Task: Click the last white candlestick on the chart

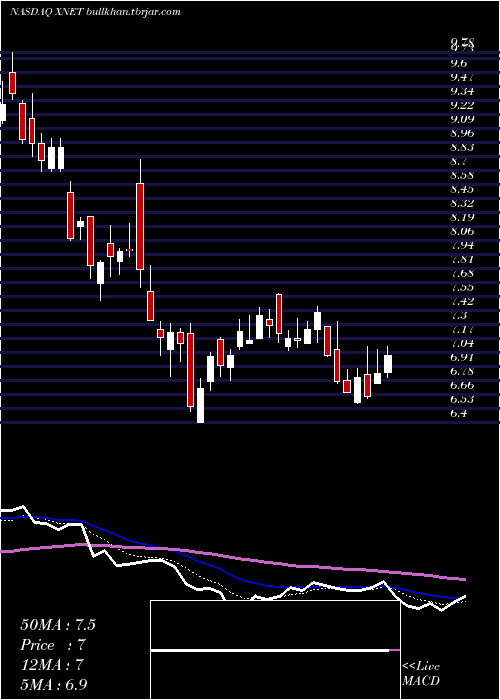Action: click(x=388, y=364)
